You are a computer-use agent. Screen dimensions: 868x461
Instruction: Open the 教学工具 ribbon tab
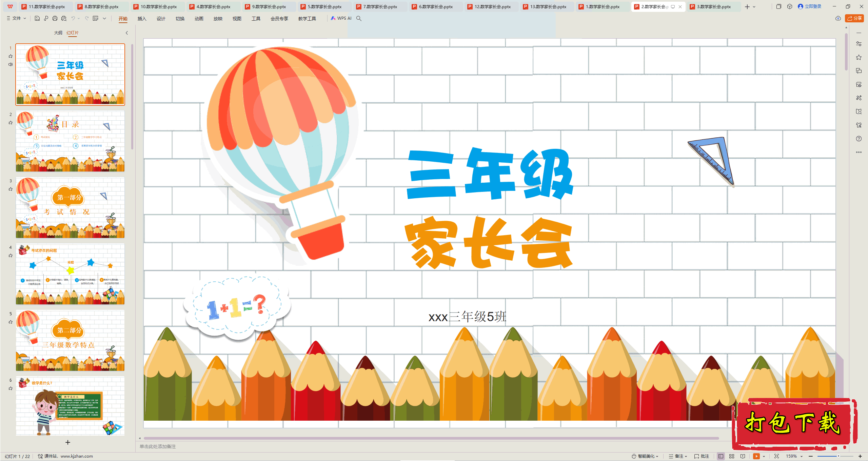pyautogui.click(x=307, y=19)
